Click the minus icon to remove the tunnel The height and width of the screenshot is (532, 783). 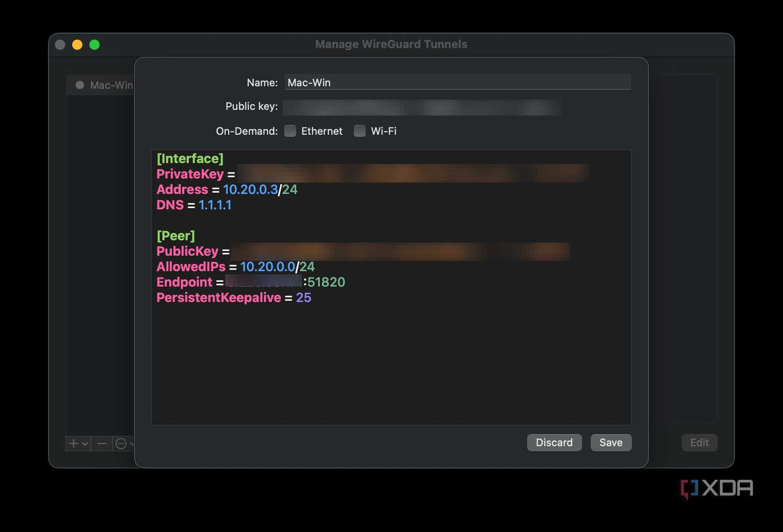(102, 444)
